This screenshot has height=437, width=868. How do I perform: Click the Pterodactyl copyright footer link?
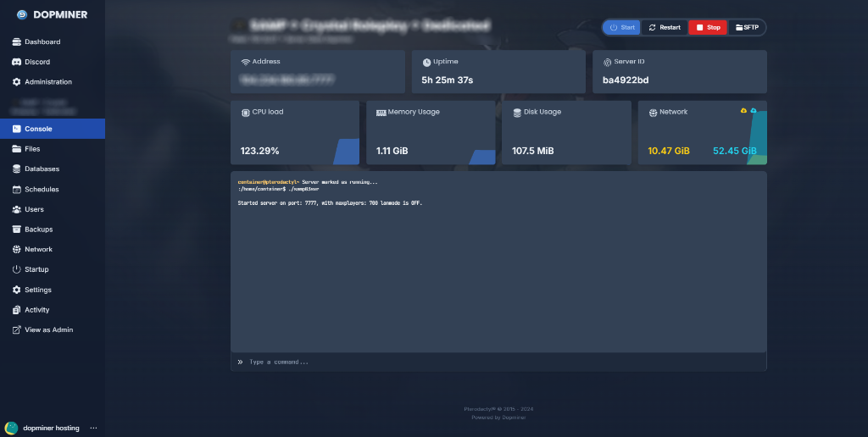pyautogui.click(x=498, y=409)
